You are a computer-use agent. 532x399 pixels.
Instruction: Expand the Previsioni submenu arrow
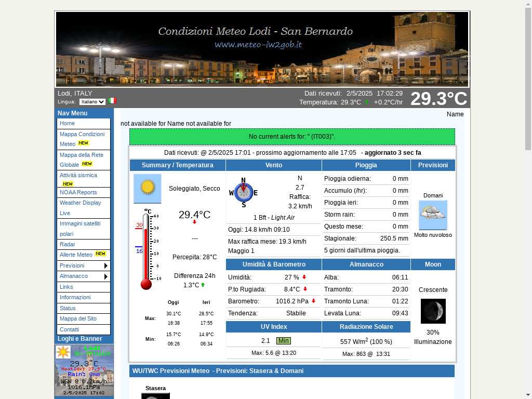tap(106, 265)
